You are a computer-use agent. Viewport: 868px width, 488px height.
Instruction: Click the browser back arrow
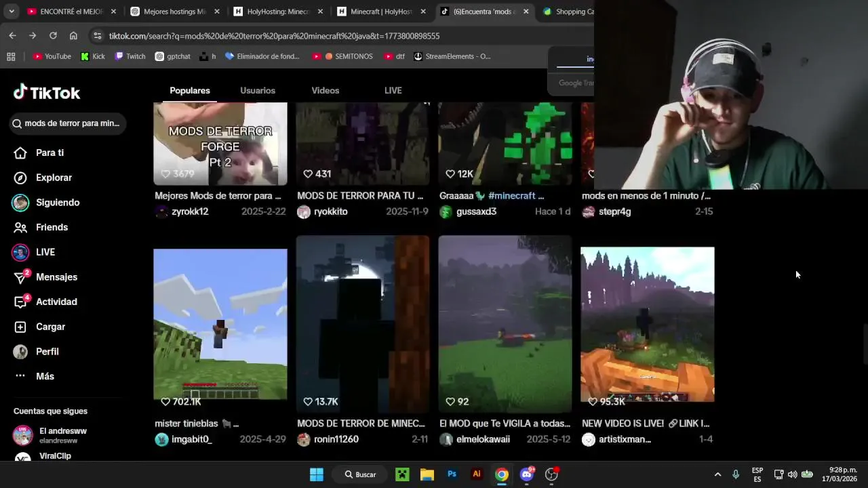[12, 36]
